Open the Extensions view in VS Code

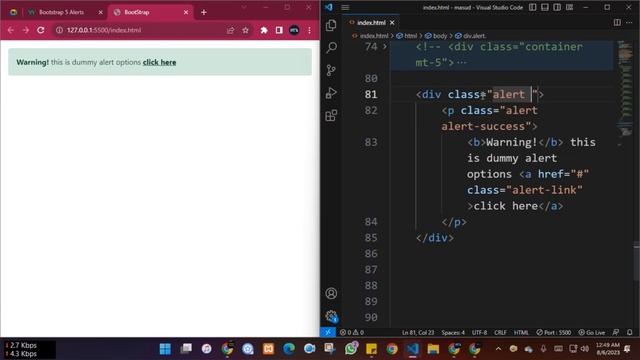tap(331, 115)
